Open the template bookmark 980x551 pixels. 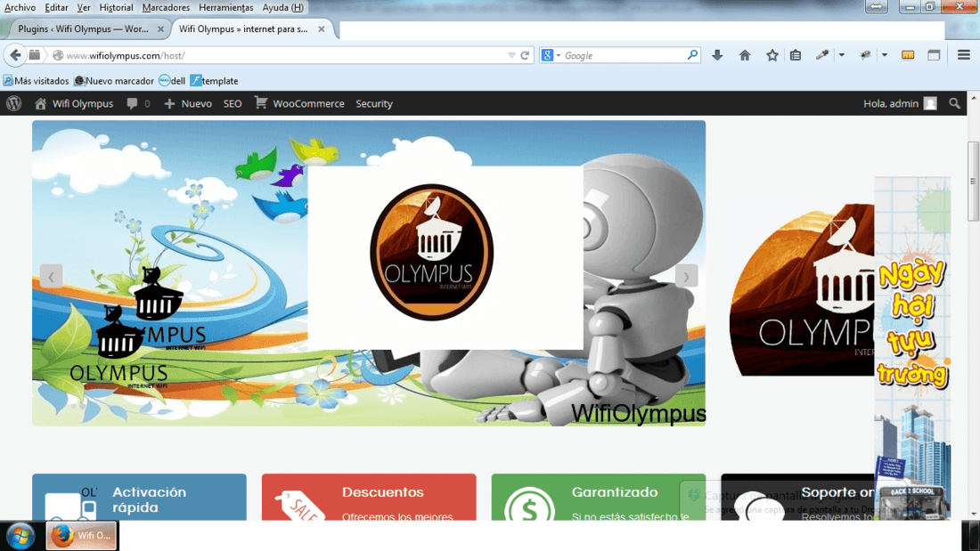coord(215,81)
